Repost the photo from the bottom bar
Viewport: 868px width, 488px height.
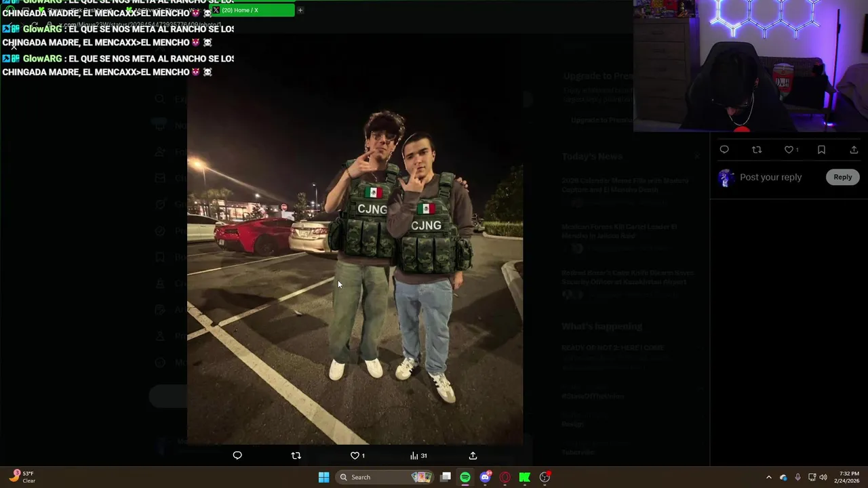(296, 455)
